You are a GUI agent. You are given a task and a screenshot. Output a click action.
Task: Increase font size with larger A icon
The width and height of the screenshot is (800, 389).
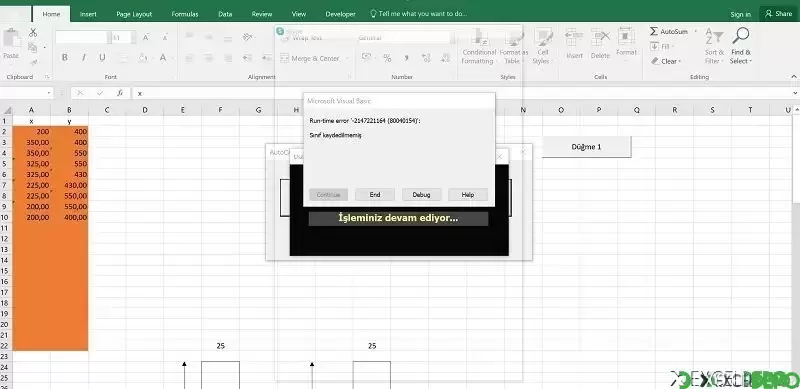point(146,37)
